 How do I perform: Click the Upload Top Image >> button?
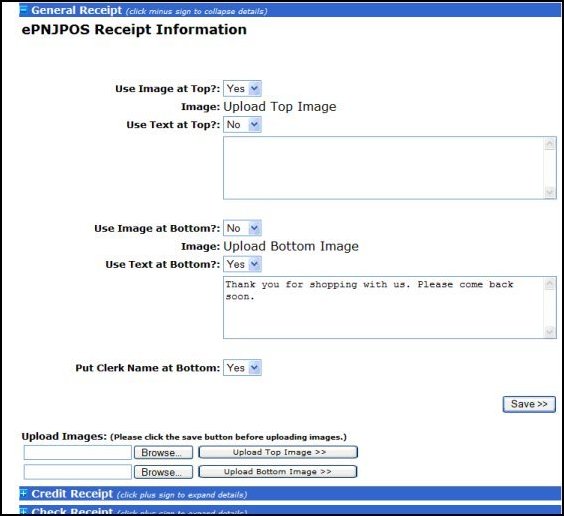point(278,452)
